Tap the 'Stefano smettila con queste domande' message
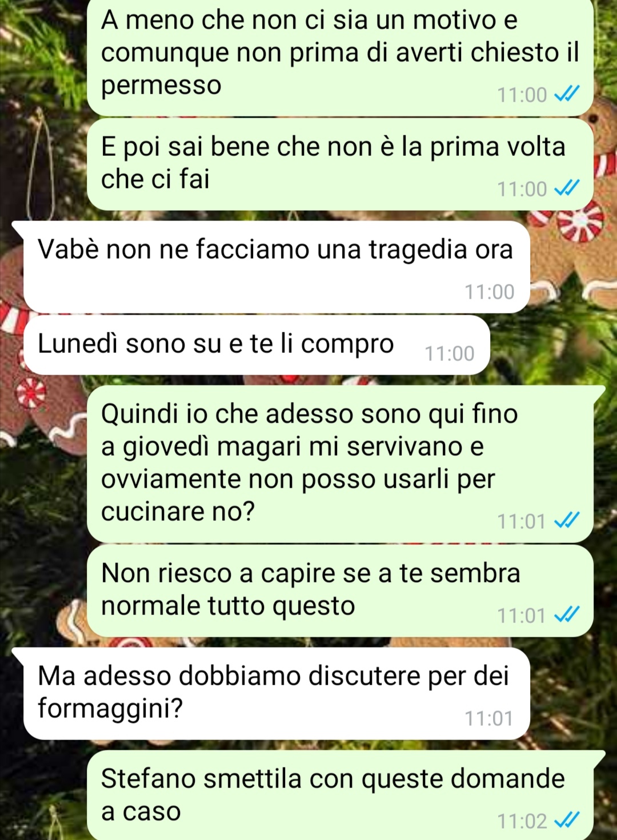Screen dimensions: 617x840 pyautogui.click(x=340, y=795)
